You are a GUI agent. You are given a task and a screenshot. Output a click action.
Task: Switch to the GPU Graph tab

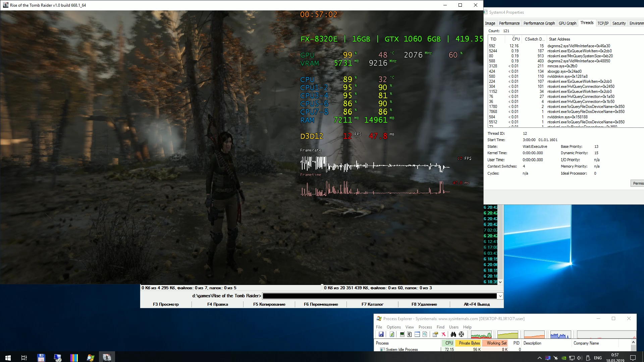(567, 23)
